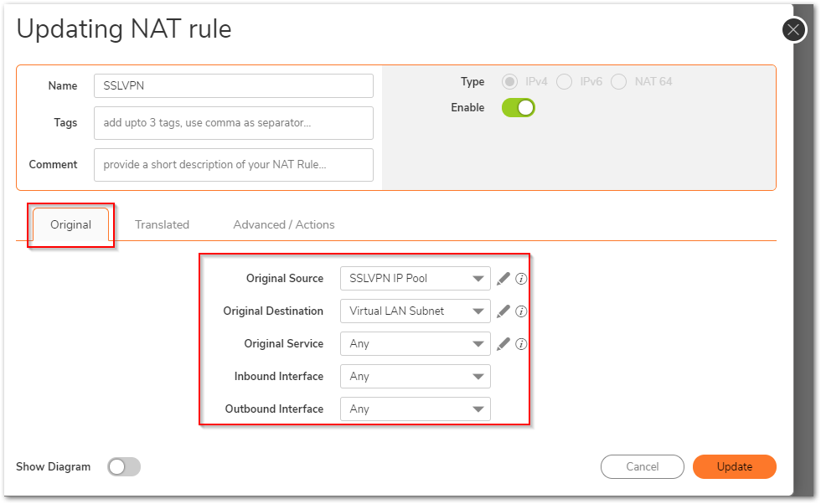
Task: Turn on Show Diagram toggle
Action: [x=124, y=467]
